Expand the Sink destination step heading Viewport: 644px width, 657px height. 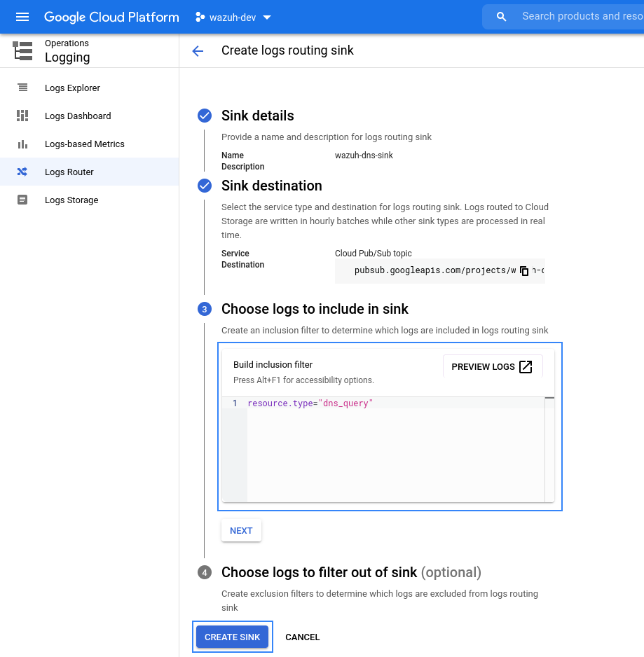pos(272,186)
